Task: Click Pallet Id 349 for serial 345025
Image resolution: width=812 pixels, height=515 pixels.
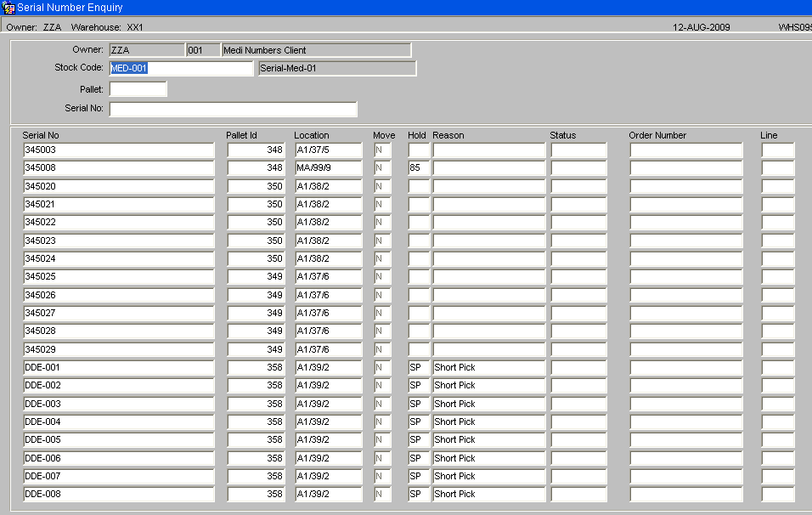Action: (256, 277)
